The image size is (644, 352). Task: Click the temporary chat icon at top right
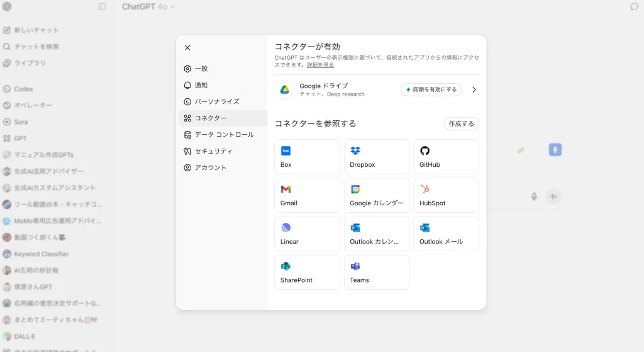pos(634,6)
